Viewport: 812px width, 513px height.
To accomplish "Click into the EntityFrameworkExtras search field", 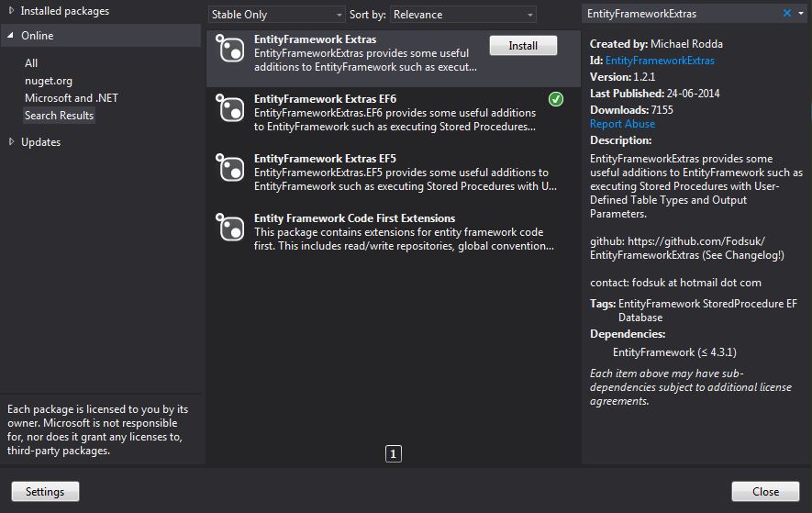I will [681, 14].
